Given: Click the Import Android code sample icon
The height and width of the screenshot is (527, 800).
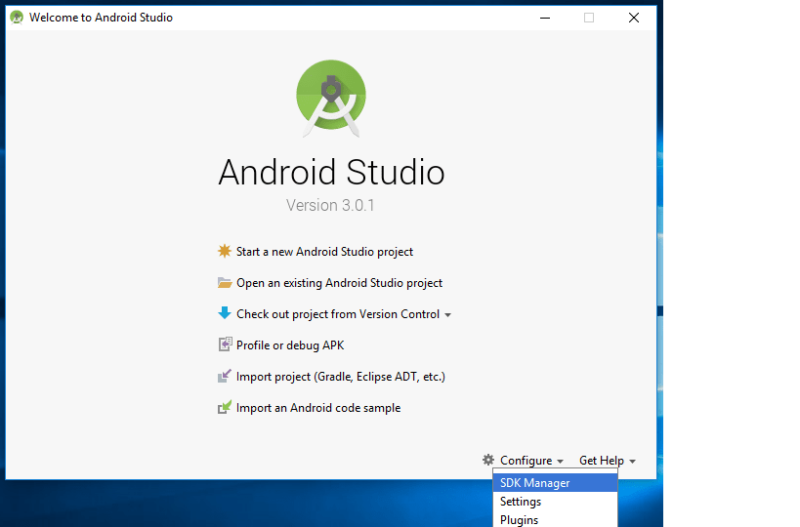Looking at the screenshot, I should 224,408.
